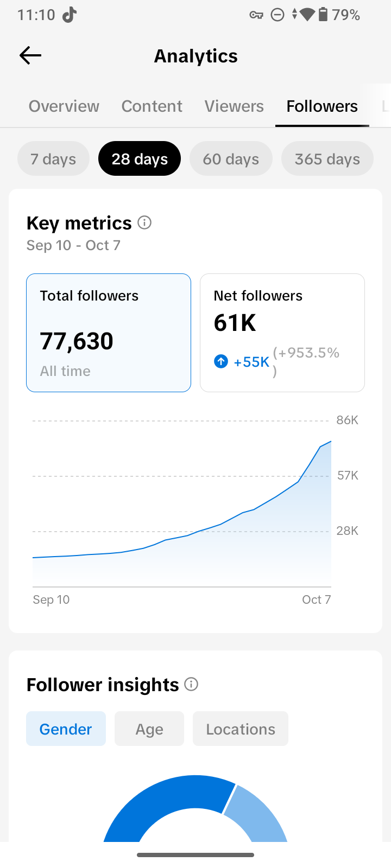The image size is (391, 868).
Task: Show Age follower insights
Action: click(149, 729)
